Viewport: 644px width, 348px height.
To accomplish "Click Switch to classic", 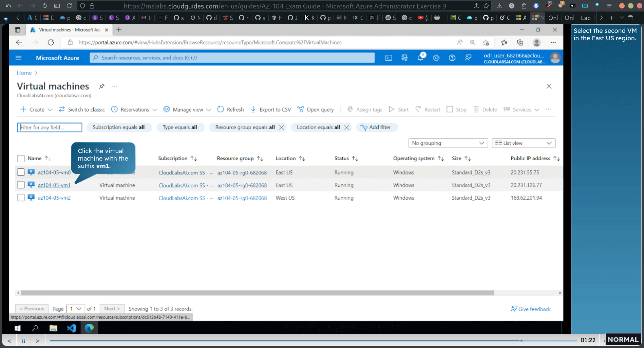I will tap(82, 109).
